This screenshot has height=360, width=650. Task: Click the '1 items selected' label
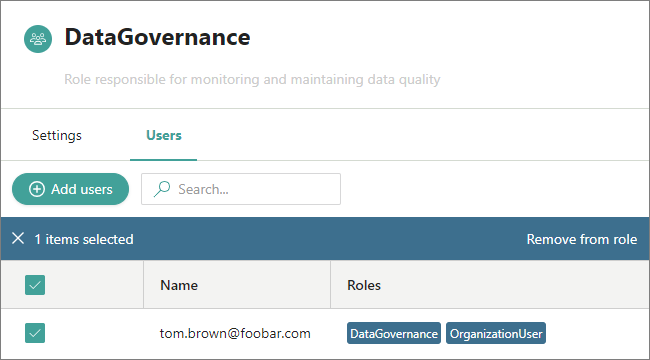click(84, 239)
